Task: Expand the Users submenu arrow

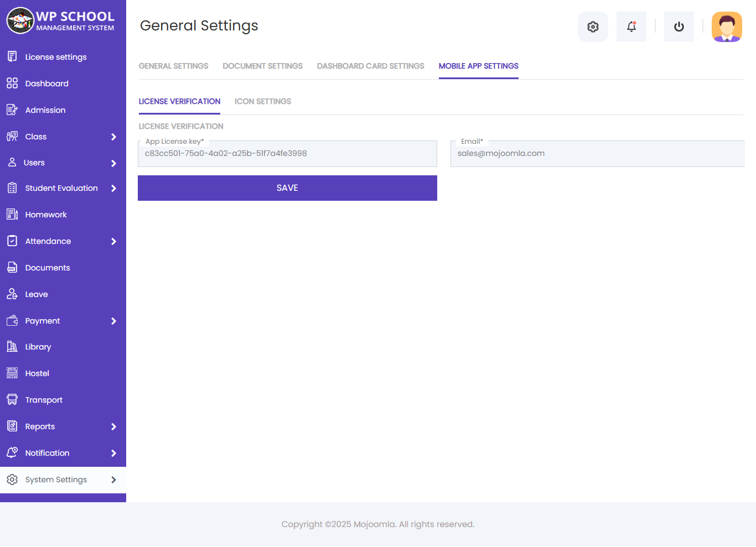Action: (113, 163)
